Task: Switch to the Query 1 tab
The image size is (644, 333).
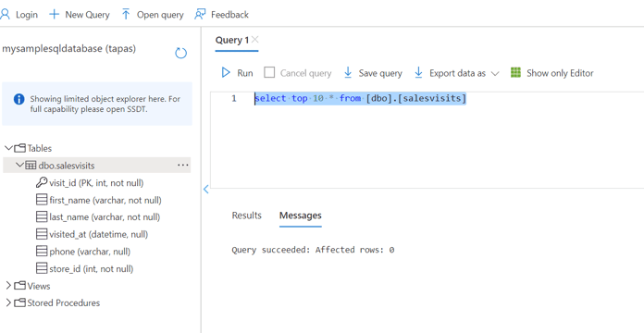Action: pos(232,40)
